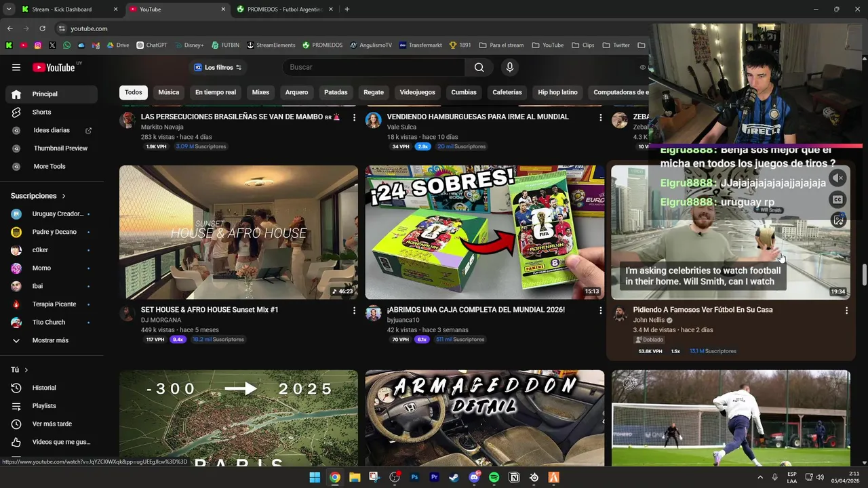Expand Mostrar más subscriptions
This screenshot has width=868, height=488.
click(52, 340)
